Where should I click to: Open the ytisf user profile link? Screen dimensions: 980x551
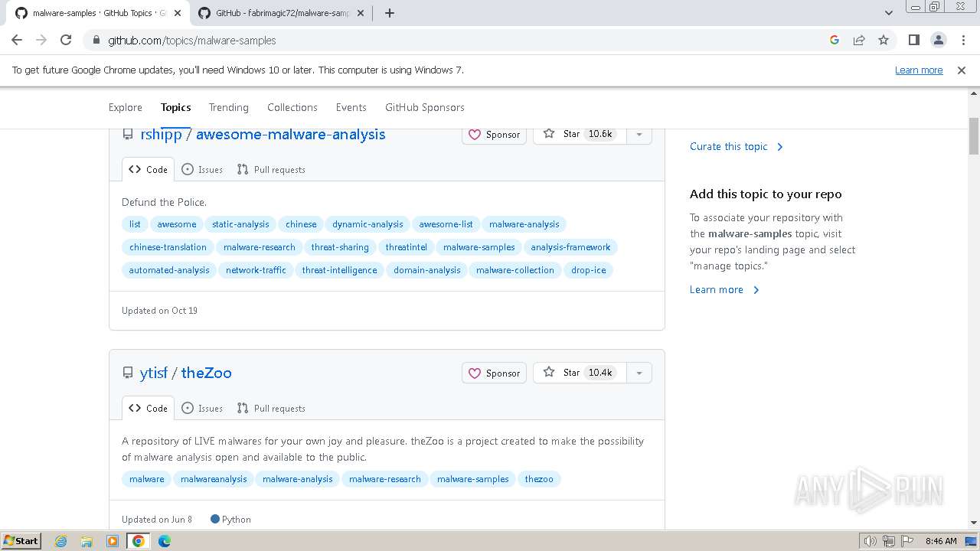click(x=154, y=373)
